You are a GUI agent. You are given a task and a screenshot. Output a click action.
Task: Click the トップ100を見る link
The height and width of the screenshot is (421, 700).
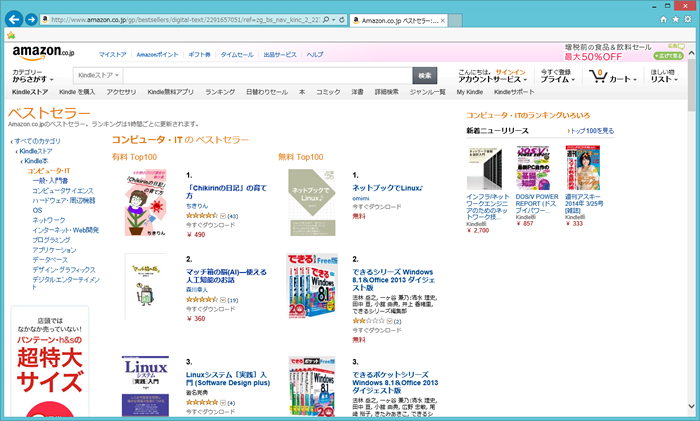(x=591, y=131)
